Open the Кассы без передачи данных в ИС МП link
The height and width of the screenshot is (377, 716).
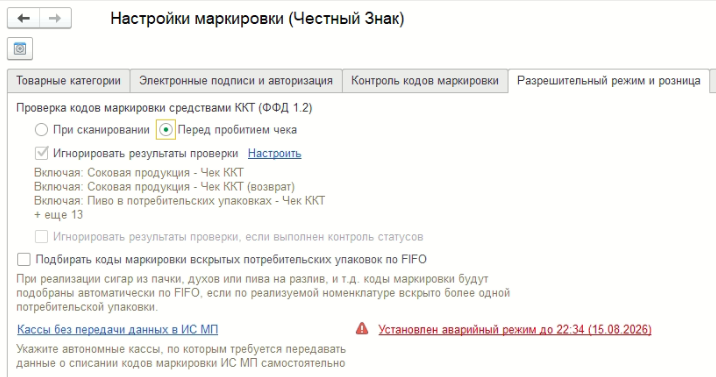tap(117, 330)
